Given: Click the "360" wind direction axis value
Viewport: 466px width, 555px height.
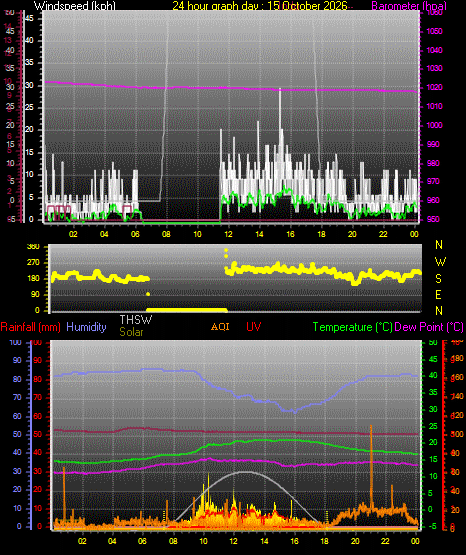Looking at the screenshot, I should tap(34, 247).
